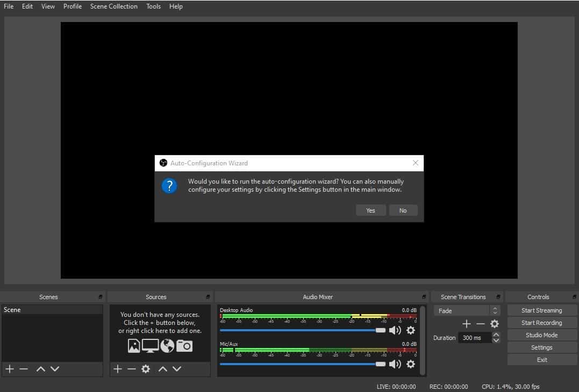The height and width of the screenshot is (392, 579).
Task: Toggle Studio Mode
Action: (x=541, y=335)
